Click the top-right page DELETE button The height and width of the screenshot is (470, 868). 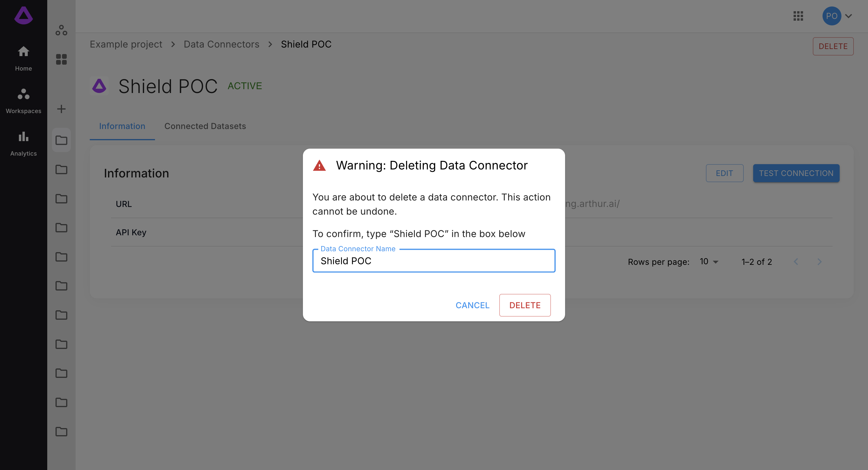tap(833, 46)
